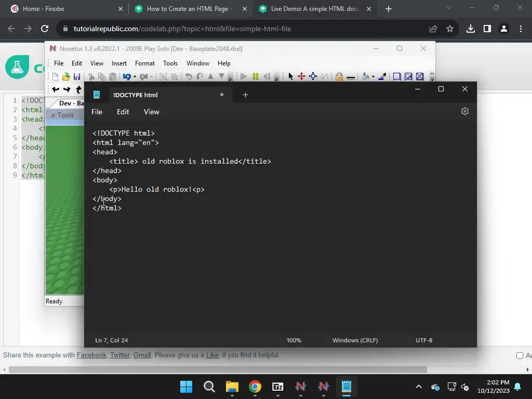Click back arrow in Novetus navigation toolbar
532x399 pixels.
pyautogui.click(x=56, y=89)
